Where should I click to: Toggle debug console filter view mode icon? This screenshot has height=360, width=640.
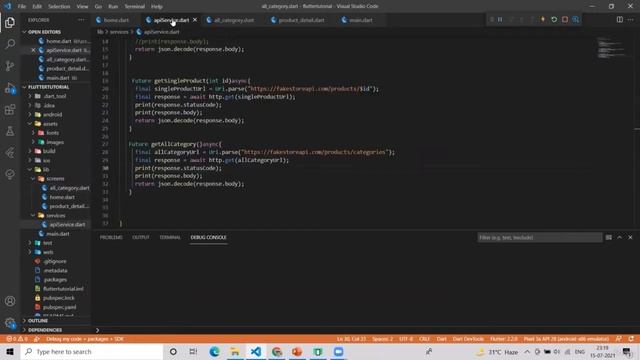click(609, 237)
